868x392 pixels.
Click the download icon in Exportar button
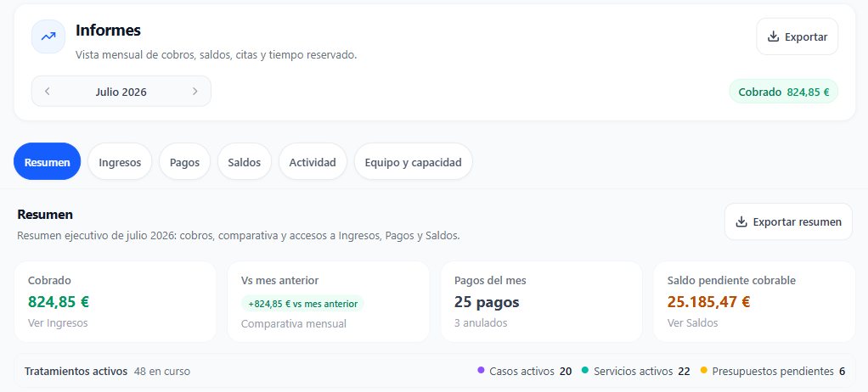(x=774, y=36)
